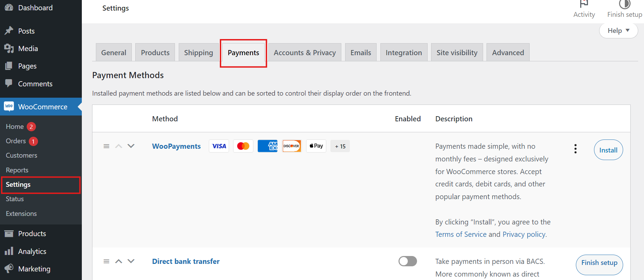This screenshot has height=280, width=644.
Task: Click the Discover card logo
Action: 292,146
